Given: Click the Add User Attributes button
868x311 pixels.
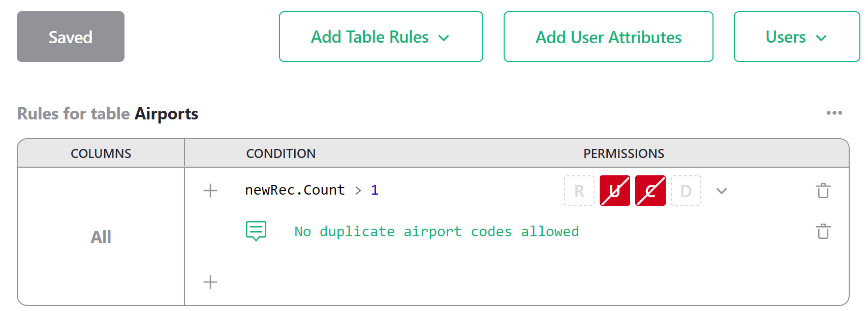Looking at the screenshot, I should coord(608,37).
